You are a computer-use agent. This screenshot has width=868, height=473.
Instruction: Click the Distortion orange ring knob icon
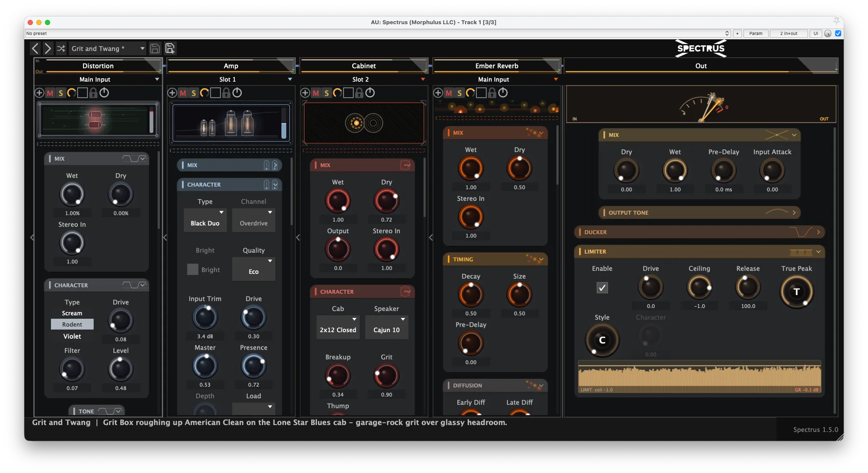tap(71, 93)
